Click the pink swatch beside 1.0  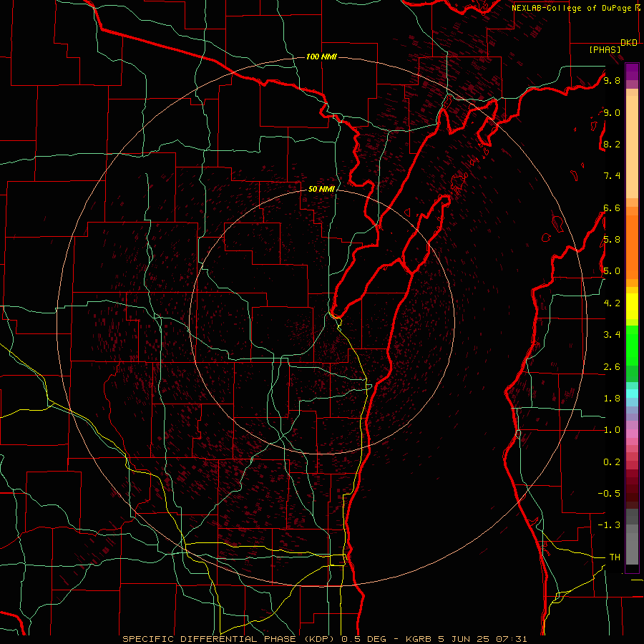tap(632, 434)
